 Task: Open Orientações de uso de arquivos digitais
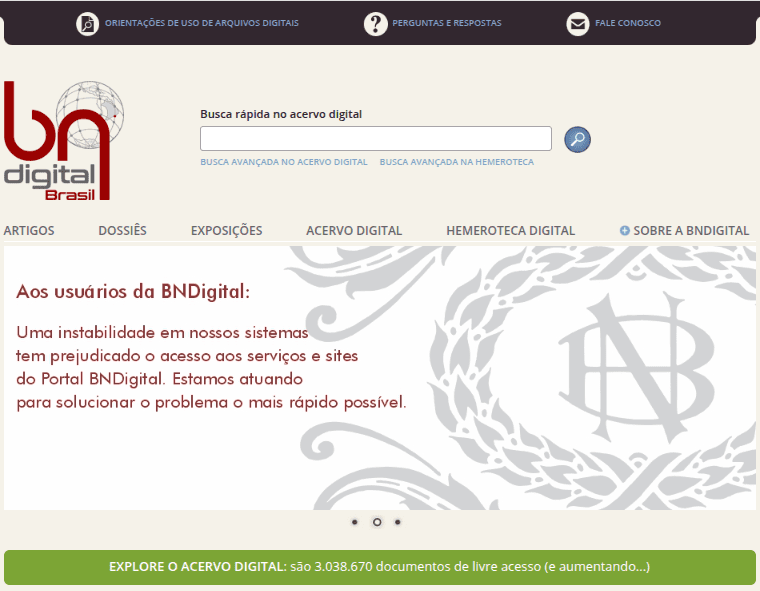[x=202, y=23]
